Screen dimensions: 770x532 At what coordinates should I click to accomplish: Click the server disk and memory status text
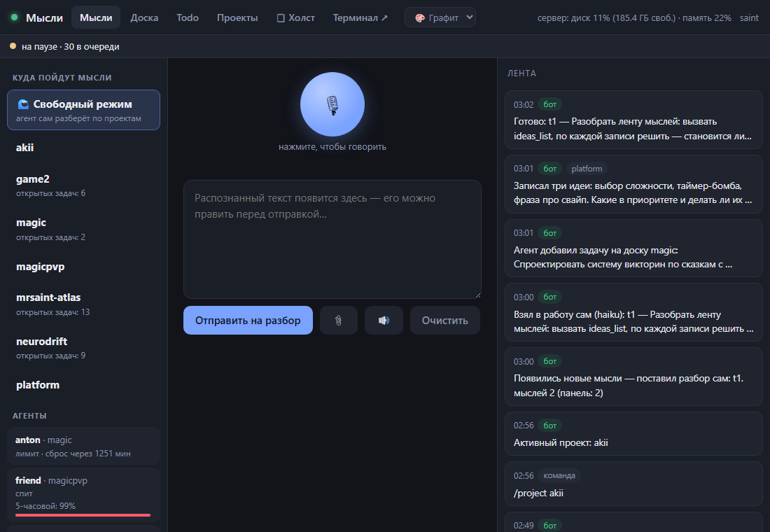point(634,17)
